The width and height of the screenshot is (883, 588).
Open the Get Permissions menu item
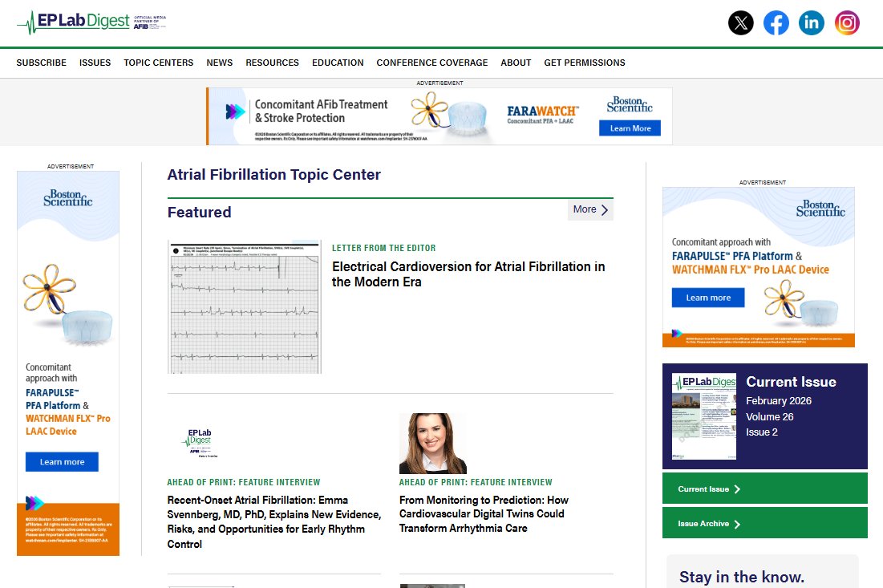(585, 63)
